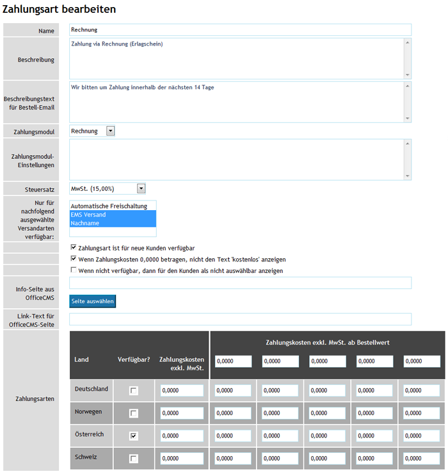The width and height of the screenshot is (448, 476).
Task: Click Deutschland Zahlungskosten exkl. MwSt. field
Action: (182, 390)
